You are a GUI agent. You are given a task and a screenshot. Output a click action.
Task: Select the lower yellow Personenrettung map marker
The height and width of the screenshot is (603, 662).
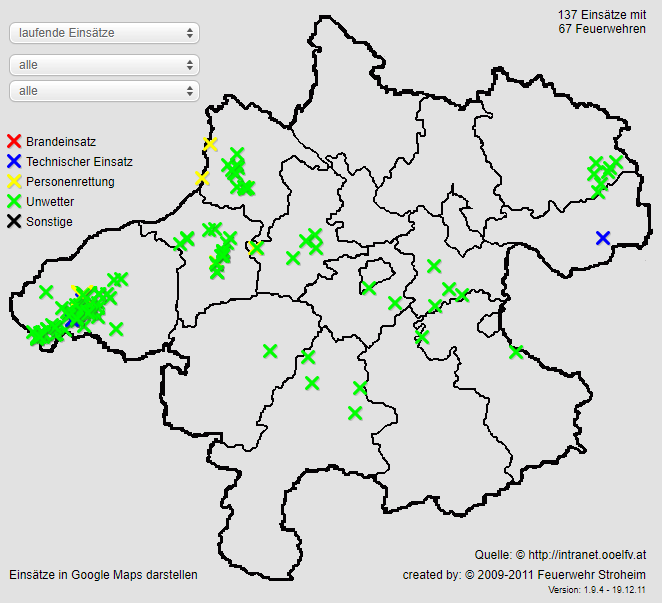203,179
